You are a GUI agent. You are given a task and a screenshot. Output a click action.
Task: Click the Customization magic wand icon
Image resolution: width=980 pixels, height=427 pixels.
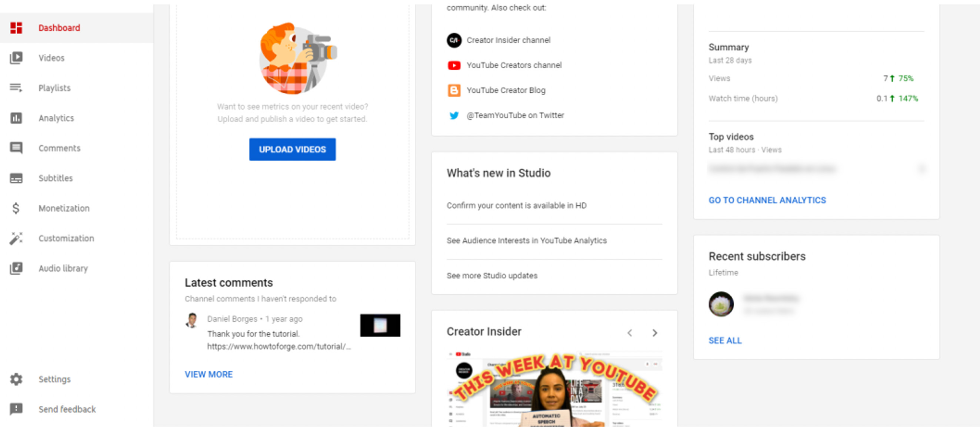(16, 238)
